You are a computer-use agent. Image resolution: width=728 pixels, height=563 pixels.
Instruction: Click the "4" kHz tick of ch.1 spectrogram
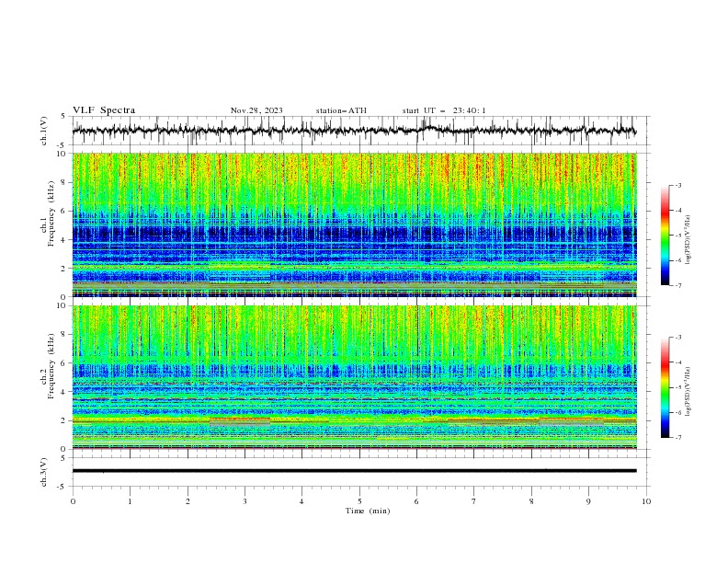pyautogui.click(x=64, y=240)
